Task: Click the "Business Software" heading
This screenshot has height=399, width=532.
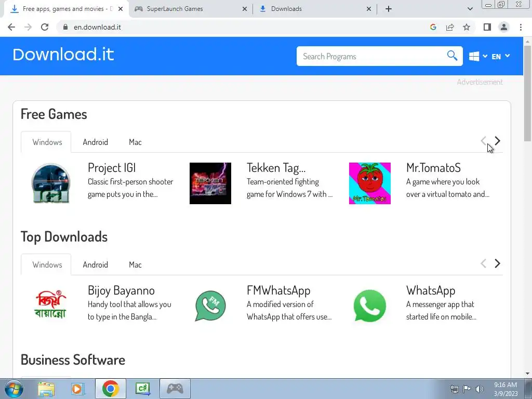Action: click(x=73, y=360)
